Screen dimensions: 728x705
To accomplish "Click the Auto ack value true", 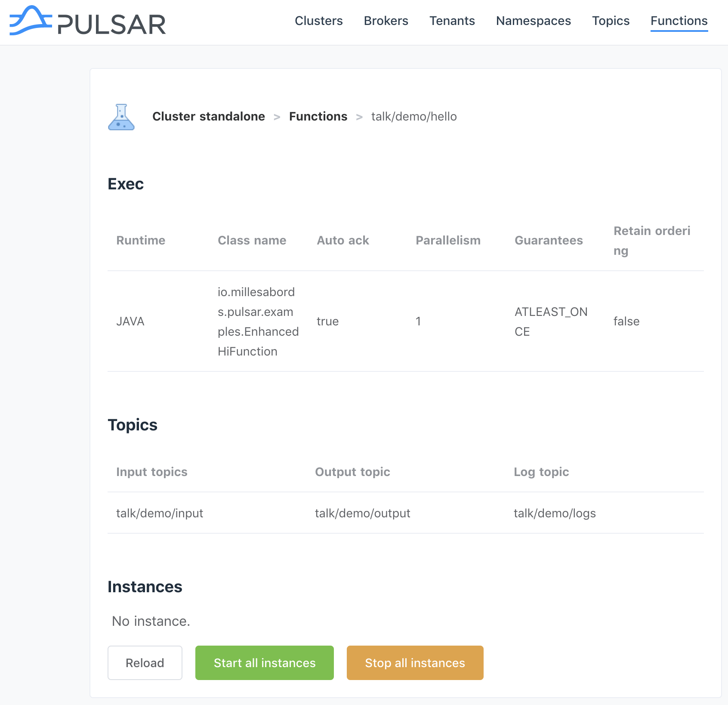I will [x=327, y=322].
